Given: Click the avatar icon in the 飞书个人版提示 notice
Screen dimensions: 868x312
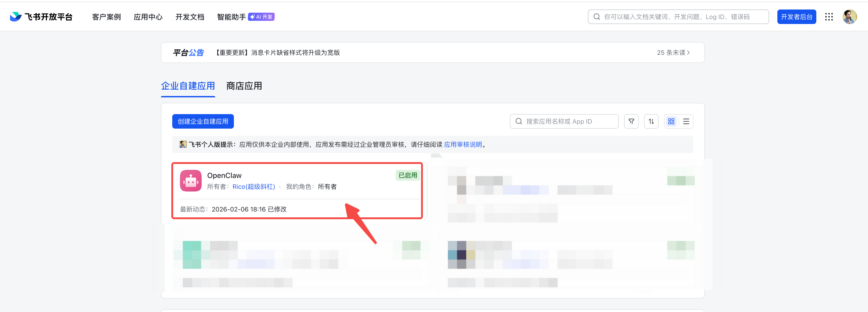Looking at the screenshot, I should click(183, 144).
